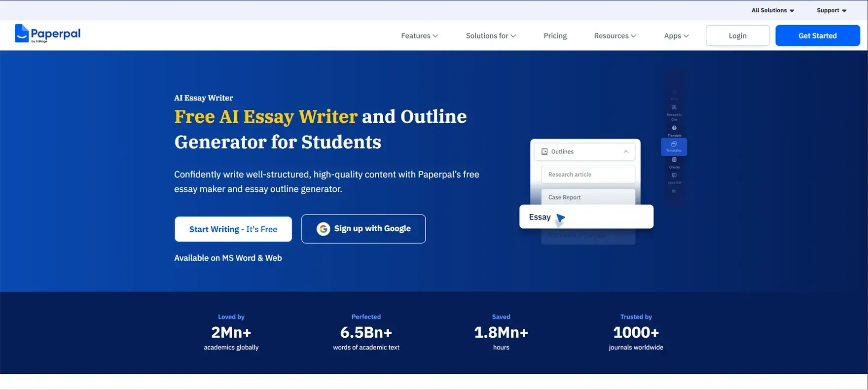Open the Apps dropdown
Screen dimensions: 868x390
pos(676,36)
